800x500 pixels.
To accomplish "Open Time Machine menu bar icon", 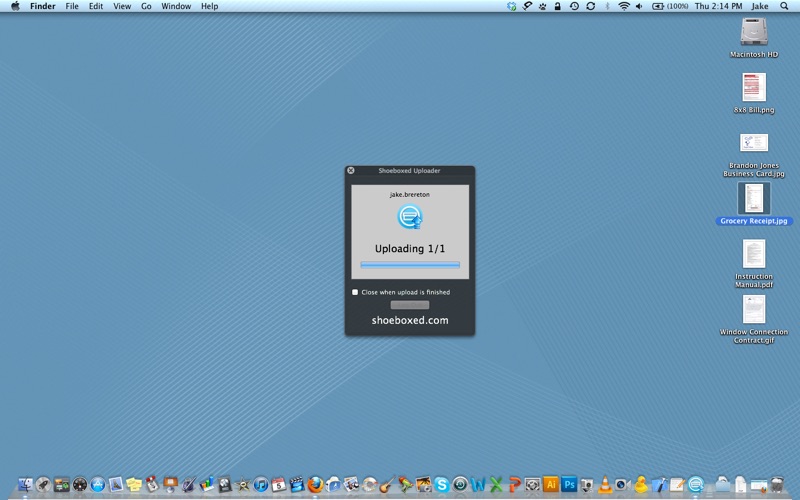I will point(574,6).
